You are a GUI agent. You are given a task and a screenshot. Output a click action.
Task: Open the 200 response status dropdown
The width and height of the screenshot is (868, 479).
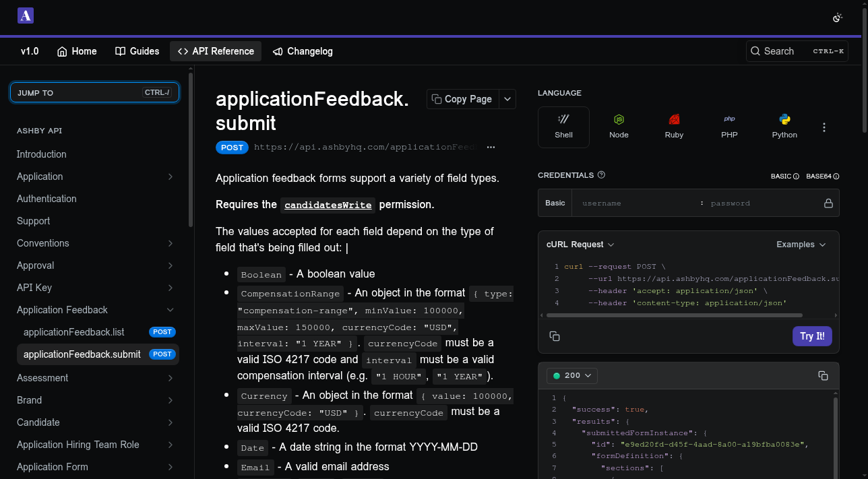pos(572,375)
